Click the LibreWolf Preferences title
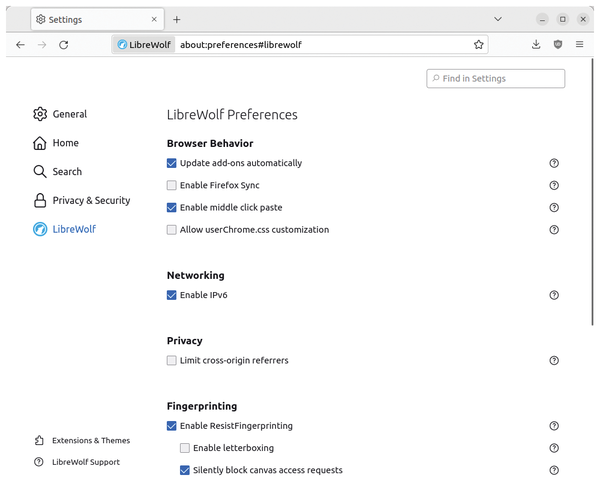 232,115
